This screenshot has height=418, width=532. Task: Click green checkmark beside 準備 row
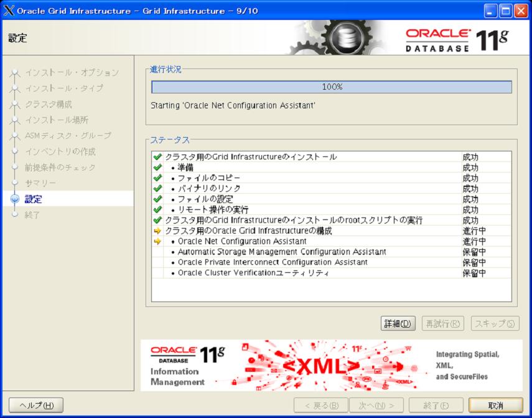point(157,168)
